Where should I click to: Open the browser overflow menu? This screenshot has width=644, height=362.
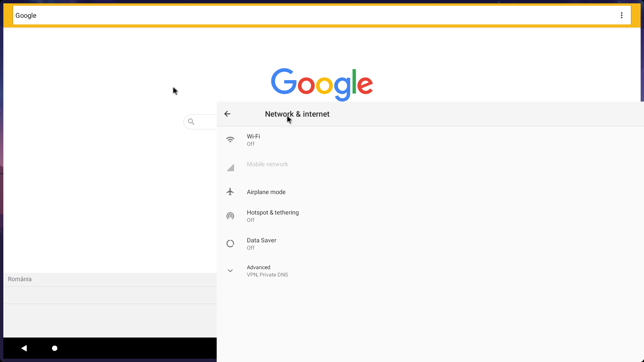(622, 15)
